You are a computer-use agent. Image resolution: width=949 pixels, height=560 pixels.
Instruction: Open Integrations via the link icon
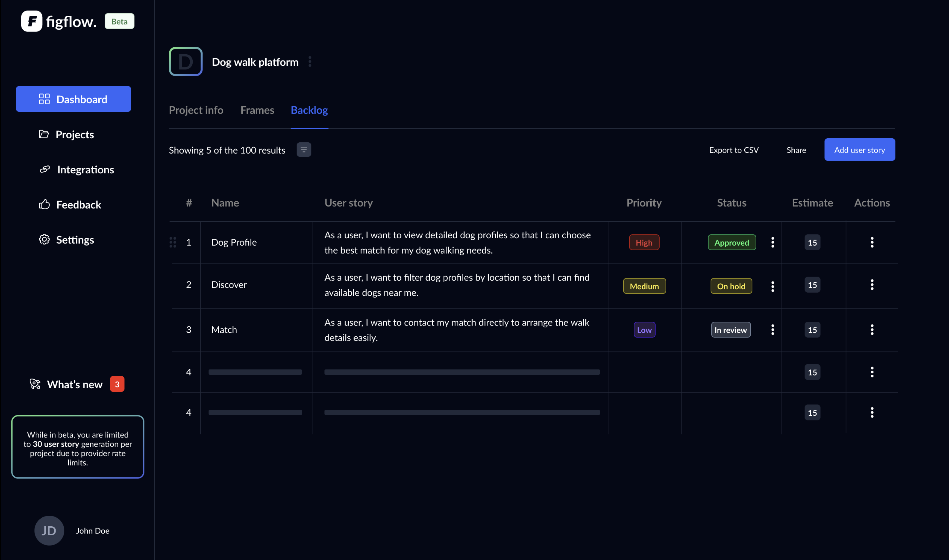click(45, 170)
